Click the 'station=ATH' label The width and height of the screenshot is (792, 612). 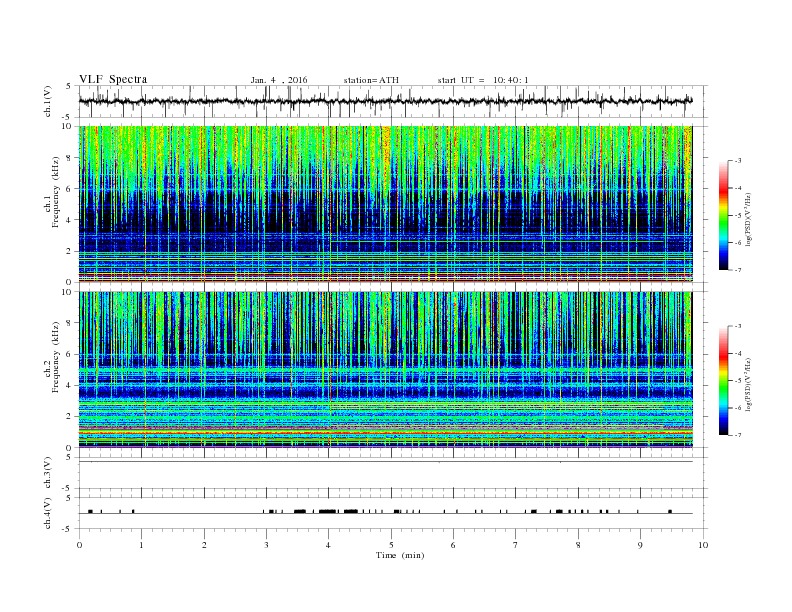click(x=371, y=80)
